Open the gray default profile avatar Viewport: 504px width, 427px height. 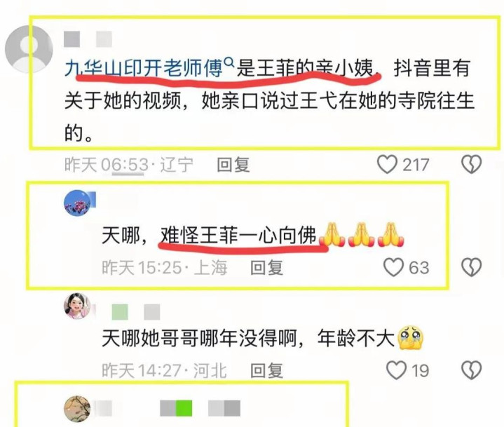(29, 50)
